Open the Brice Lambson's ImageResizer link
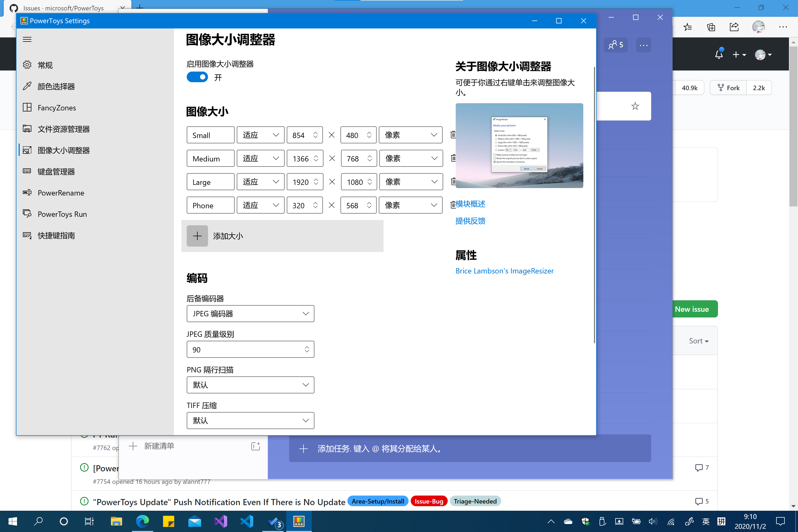 505,271
